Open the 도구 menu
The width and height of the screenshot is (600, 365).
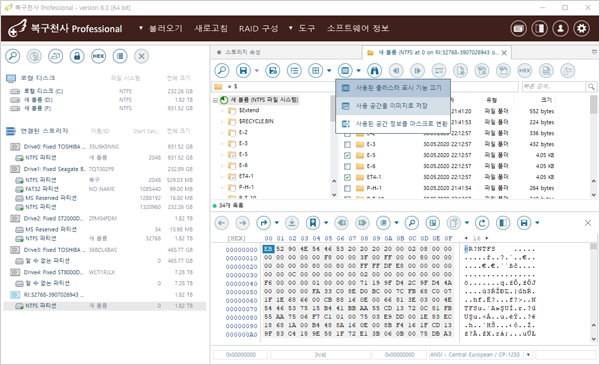(307, 28)
